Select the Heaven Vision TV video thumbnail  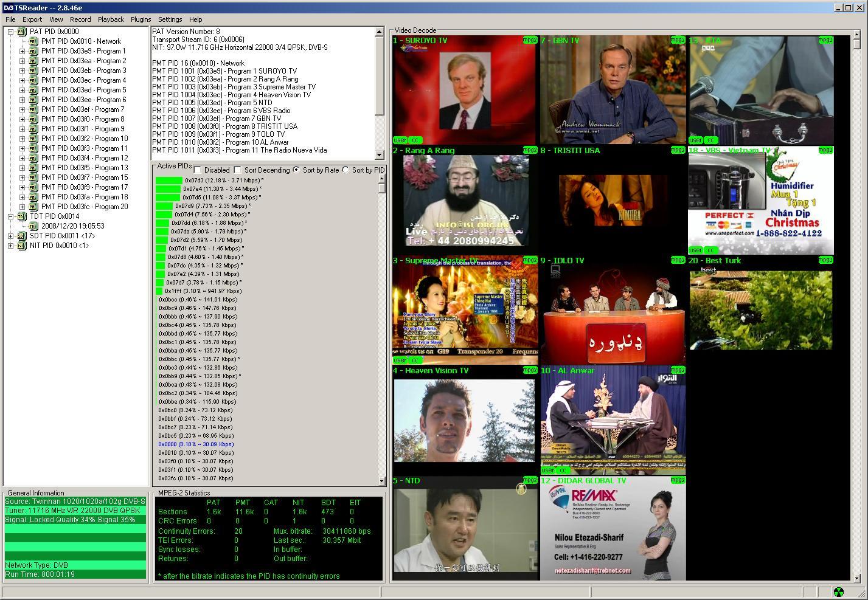pos(464,421)
